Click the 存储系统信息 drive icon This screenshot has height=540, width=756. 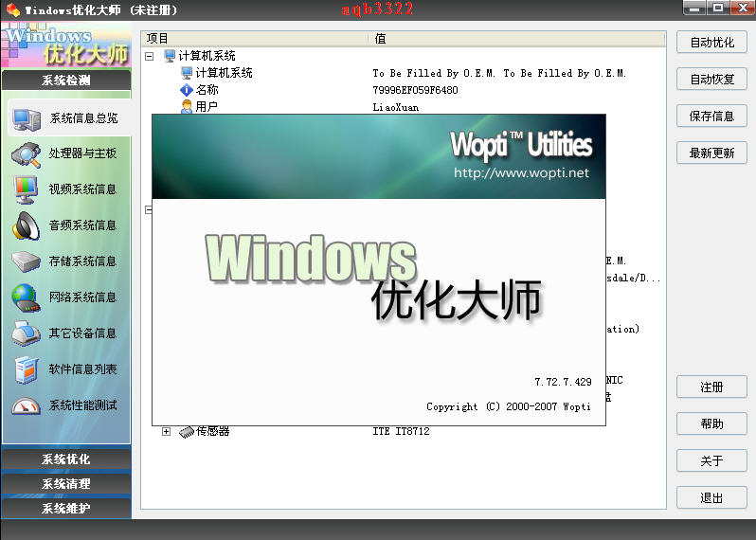coord(26,261)
